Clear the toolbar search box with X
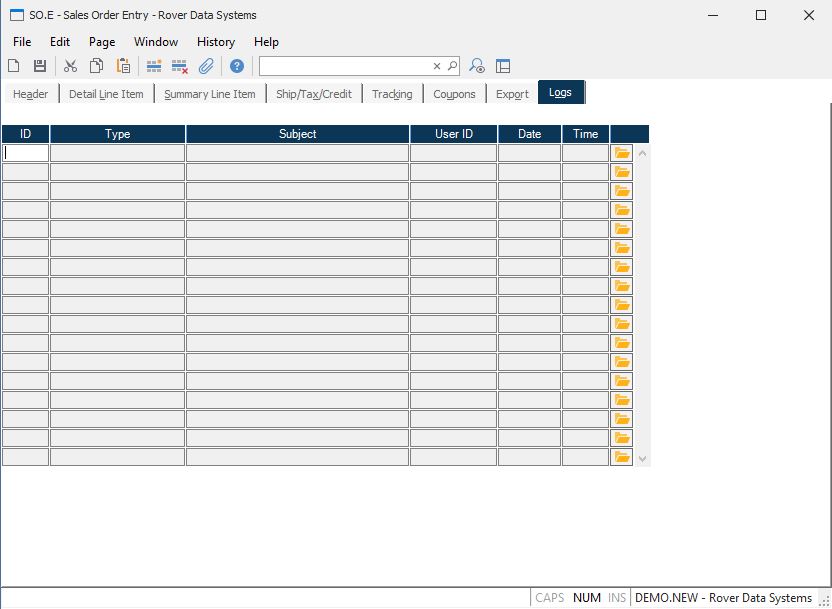Viewport: 832px width, 609px height. (x=436, y=66)
